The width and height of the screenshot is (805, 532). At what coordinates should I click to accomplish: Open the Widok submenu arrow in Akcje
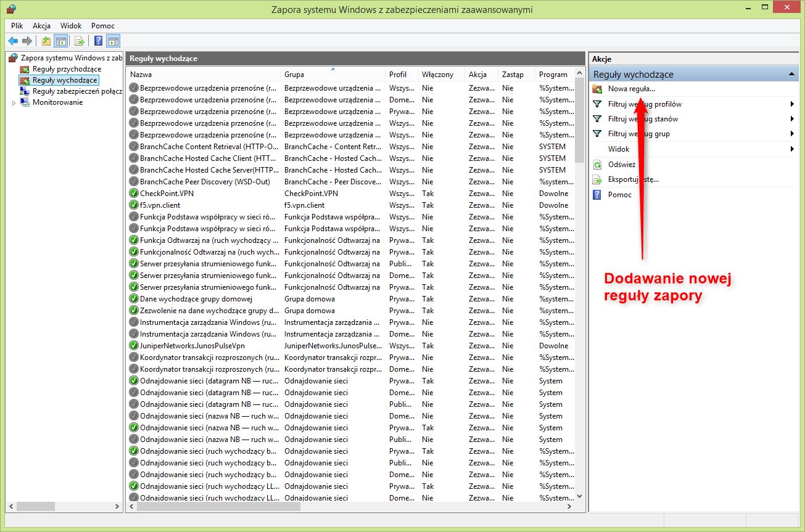point(792,149)
